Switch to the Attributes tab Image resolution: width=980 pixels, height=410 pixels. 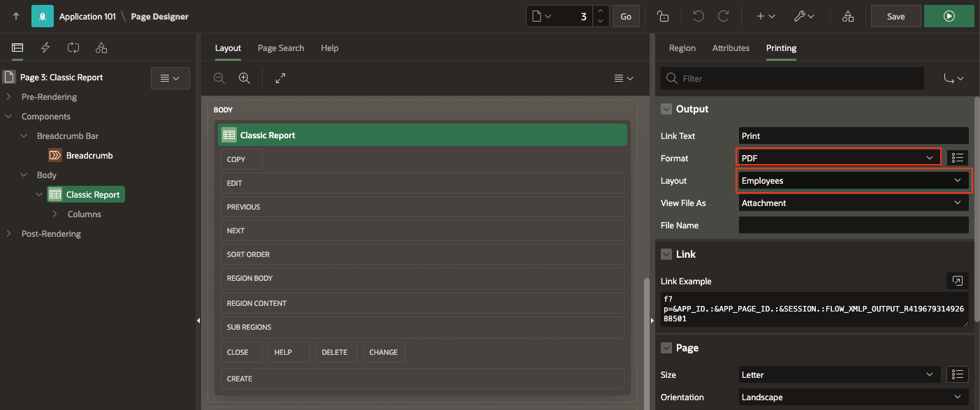pyautogui.click(x=731, y=48)
